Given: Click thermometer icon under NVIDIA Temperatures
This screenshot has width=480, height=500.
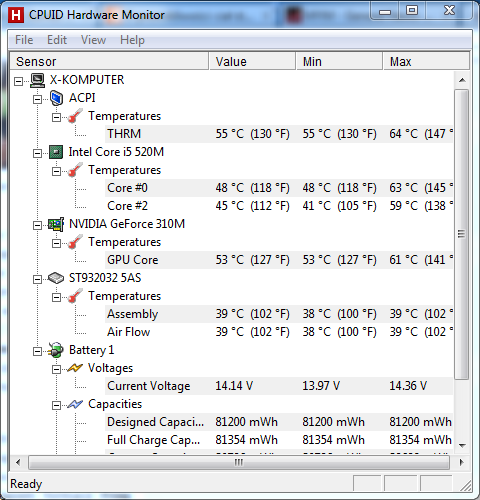Looking at the screenshot, I should [x=75, y=242].
